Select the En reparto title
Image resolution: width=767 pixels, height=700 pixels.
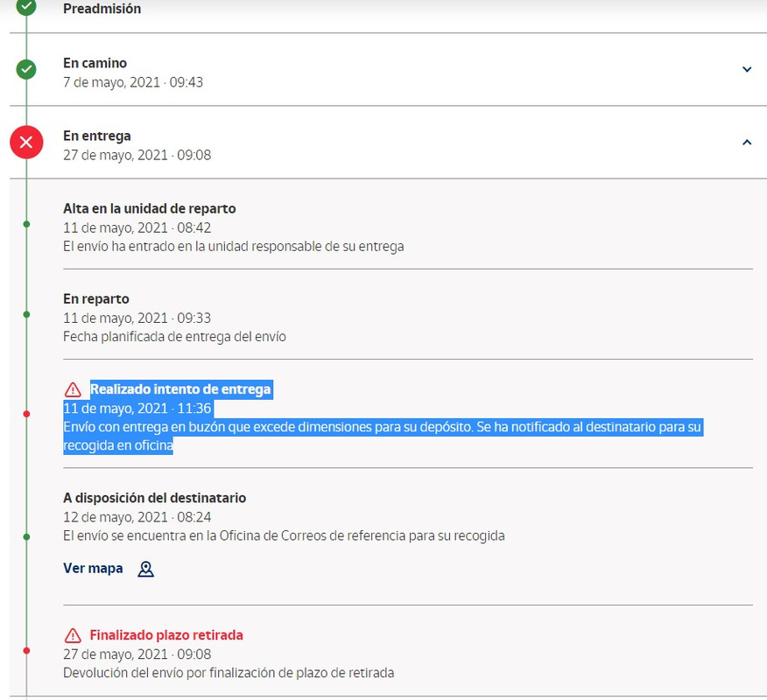[96, 299]
